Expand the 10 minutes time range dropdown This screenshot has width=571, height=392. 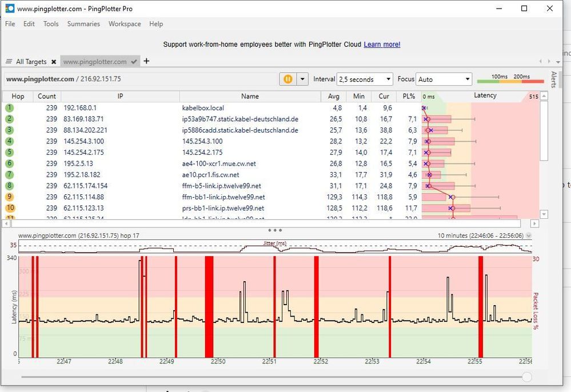coord(528,236)
